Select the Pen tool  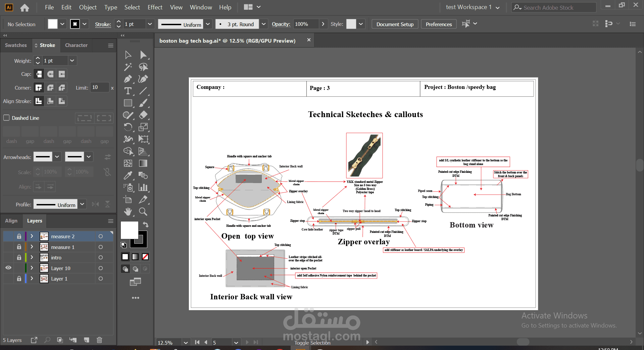(128, 79)
